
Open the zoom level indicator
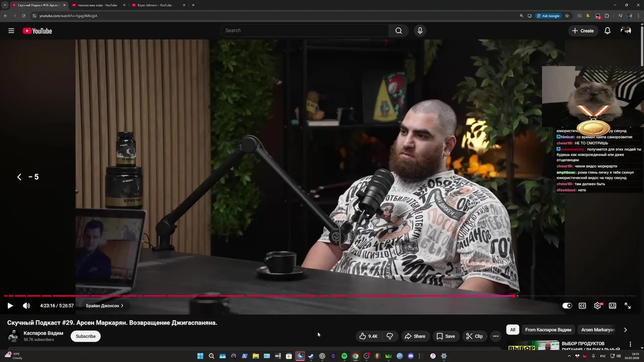point(521,16)
